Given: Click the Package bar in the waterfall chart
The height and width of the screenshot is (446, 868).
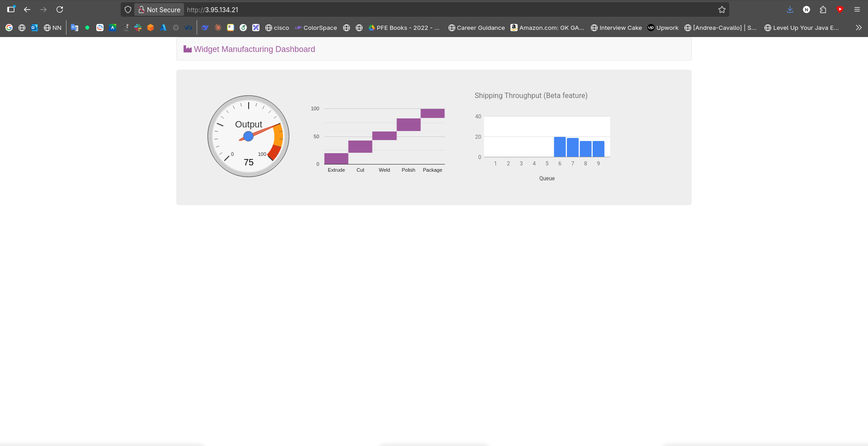Looking at the screenshot, I should [433, 113].
